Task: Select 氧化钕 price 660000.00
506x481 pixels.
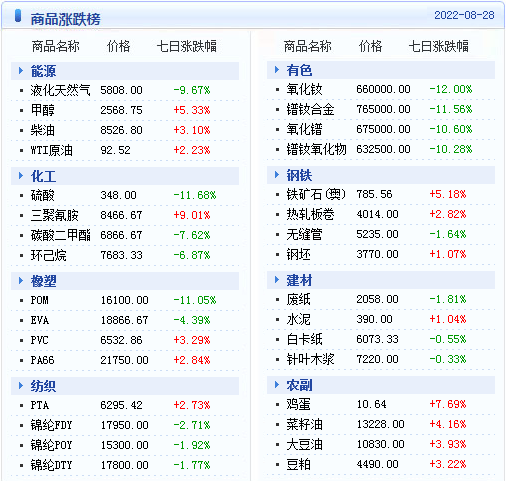Action: click(x=383, y=89)
